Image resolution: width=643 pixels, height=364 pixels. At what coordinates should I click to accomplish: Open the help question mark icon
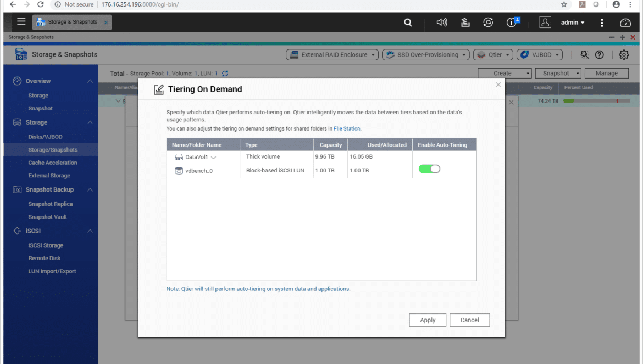point(599,54)
